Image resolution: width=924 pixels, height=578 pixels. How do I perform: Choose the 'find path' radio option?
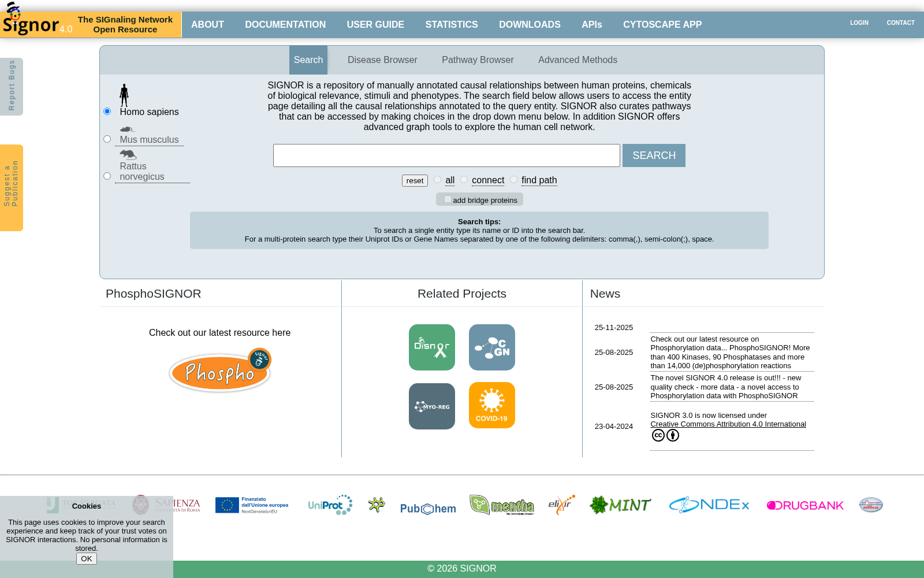point(513,180)
